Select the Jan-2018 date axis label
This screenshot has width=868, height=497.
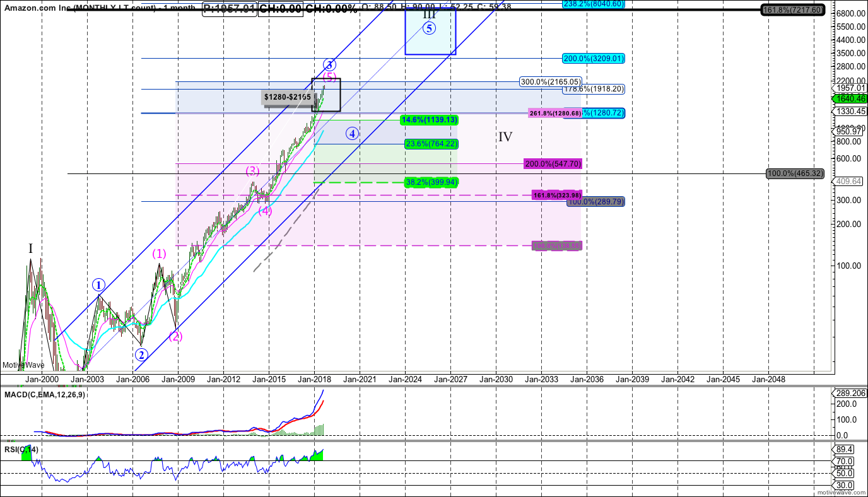click(314, 379)
